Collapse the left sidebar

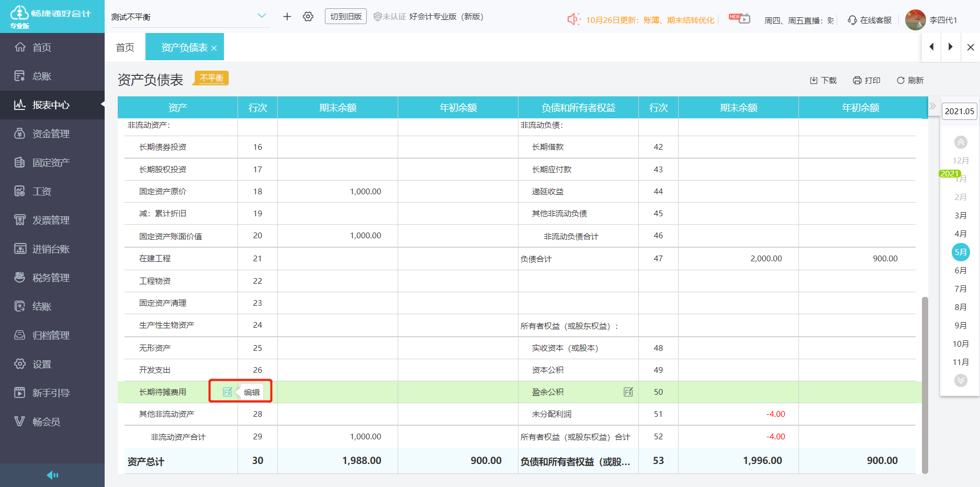pyautogui.click(x=52, y=475)
